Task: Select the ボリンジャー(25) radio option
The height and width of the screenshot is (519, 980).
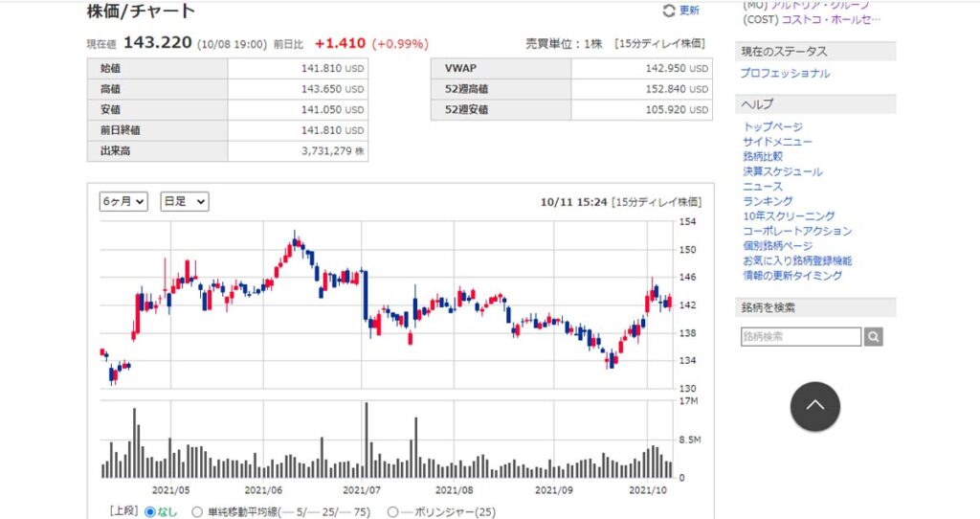Action: pos(393,512)
